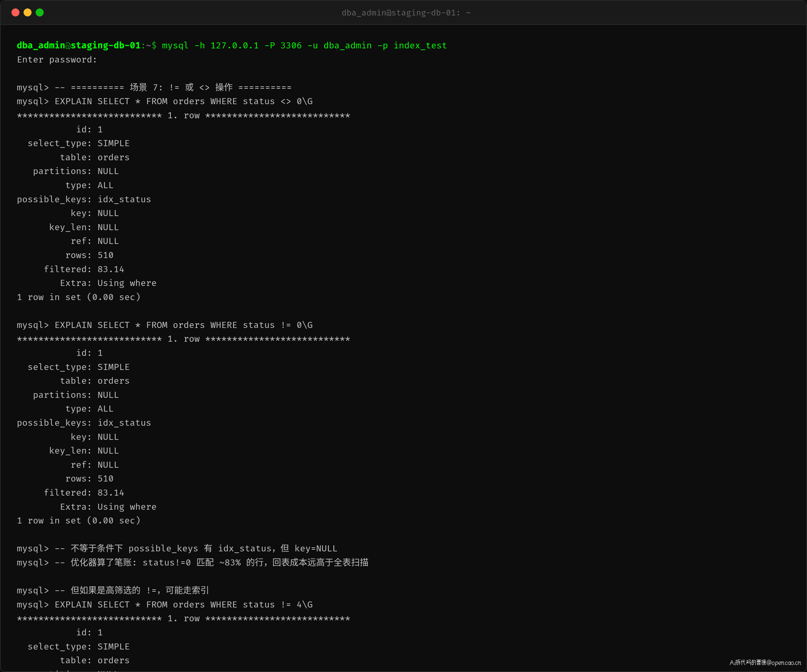Click 'select_type: SIMPLE' in the status != 4 result
Image resolution: width=807 pixels, height=672 pixels.
[78, 646]
